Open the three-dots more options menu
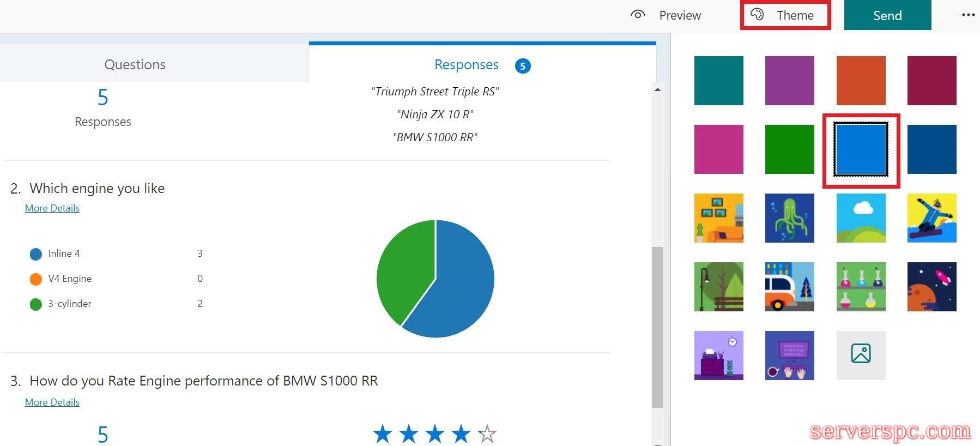This screenshot has width=980, height=446. (x=967, y=15)
